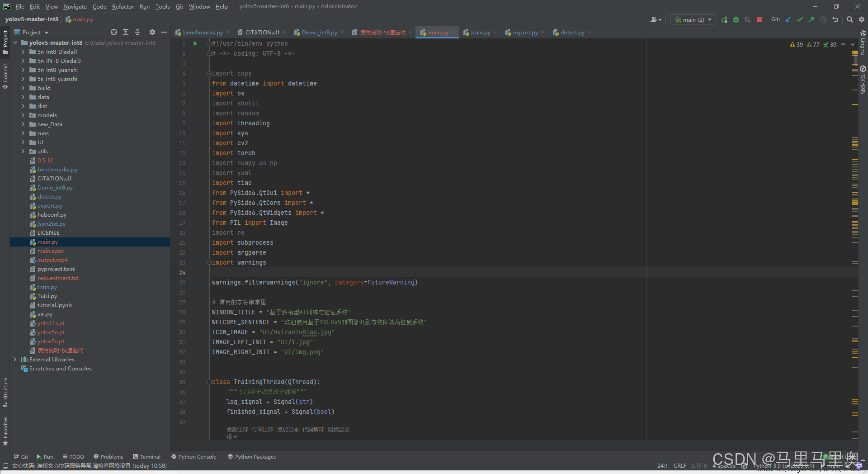Switch to the Demo_int8.py tab
Viewport: 868px width, 474px height.
319,32
